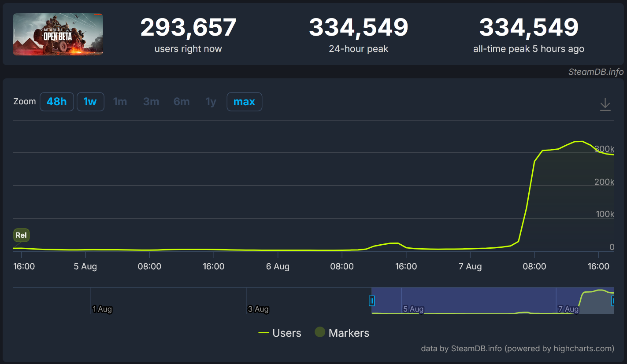
Task: Click the 24-hour peak label
Action: pos(359,49)
